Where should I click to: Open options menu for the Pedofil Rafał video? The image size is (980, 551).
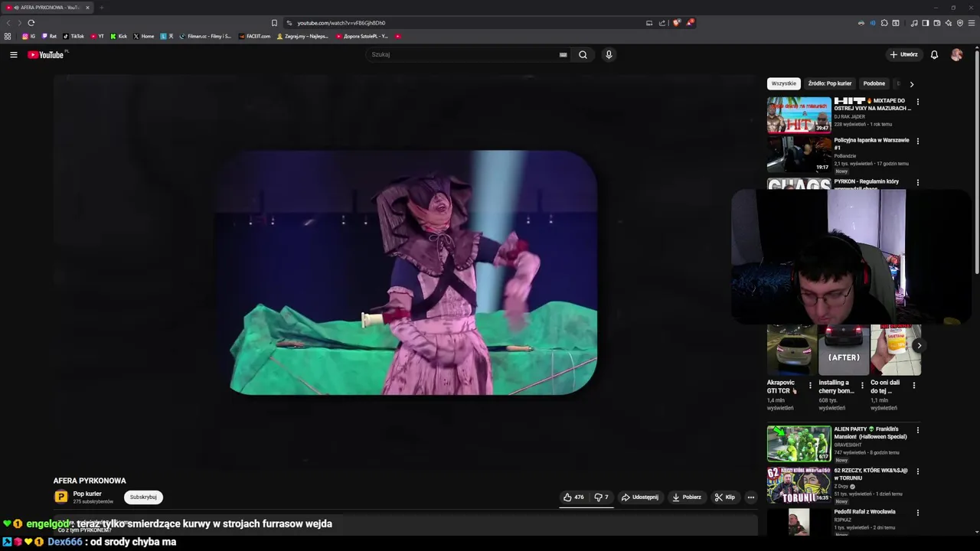tap(917, 512)
